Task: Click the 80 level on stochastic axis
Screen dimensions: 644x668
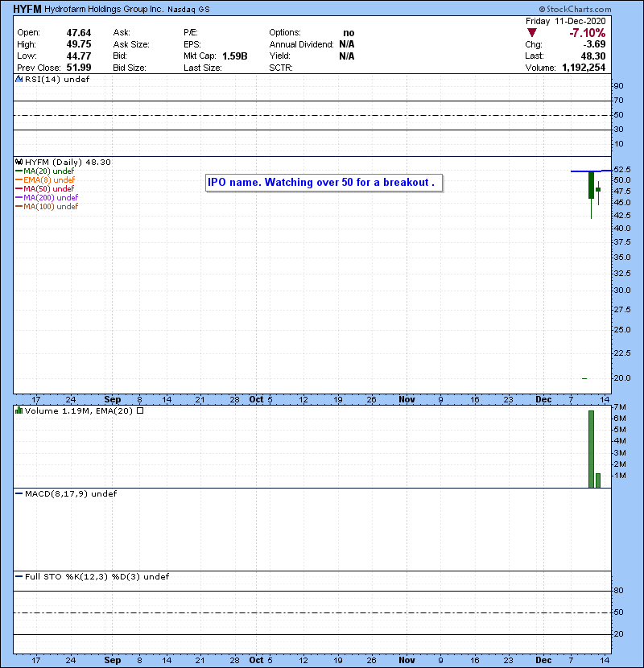Action: [619, 591]
